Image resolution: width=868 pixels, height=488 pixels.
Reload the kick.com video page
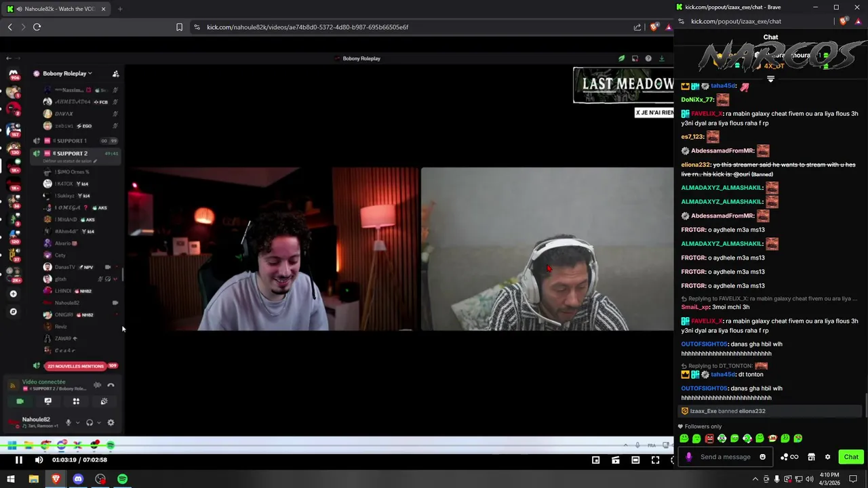point(37,27)
